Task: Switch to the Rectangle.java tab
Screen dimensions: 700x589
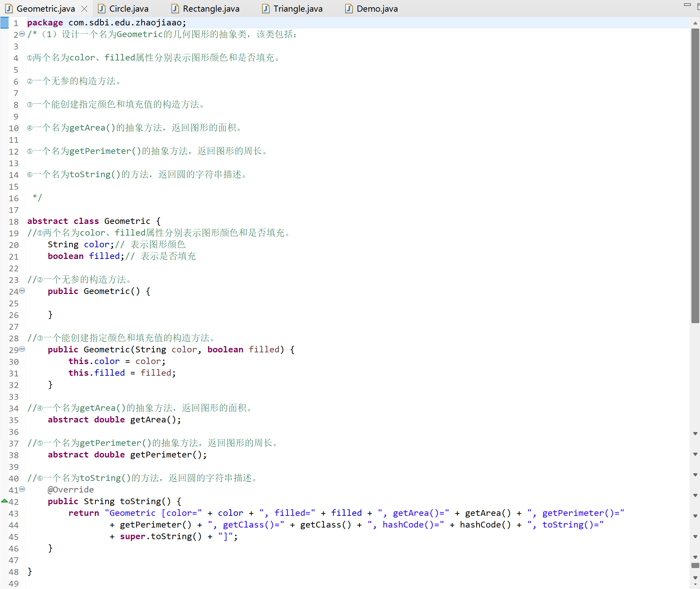Action: (x=211, y=9)
